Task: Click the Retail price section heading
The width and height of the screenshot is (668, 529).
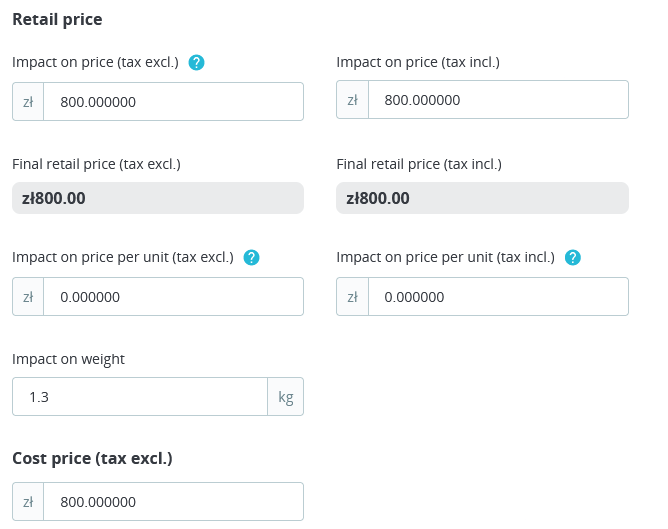Action: (57, 19)
